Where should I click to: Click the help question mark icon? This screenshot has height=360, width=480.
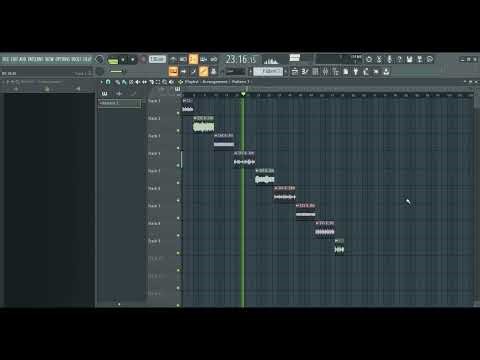399,60
